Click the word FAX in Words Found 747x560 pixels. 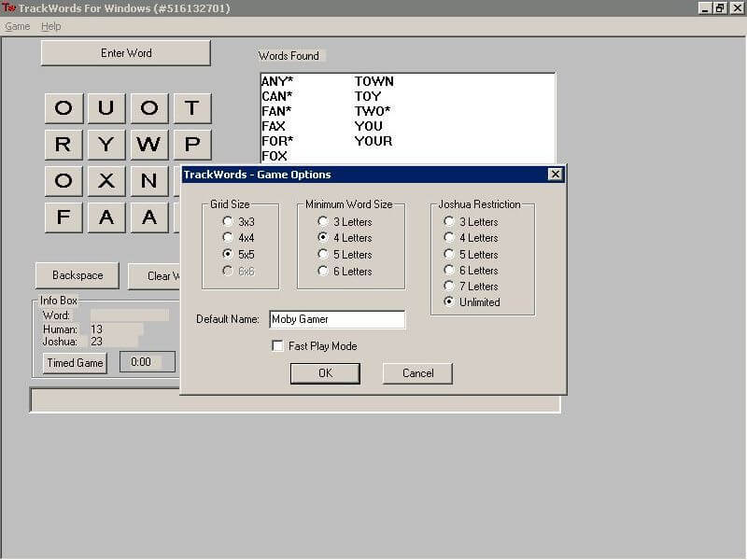tap(274, 126)
